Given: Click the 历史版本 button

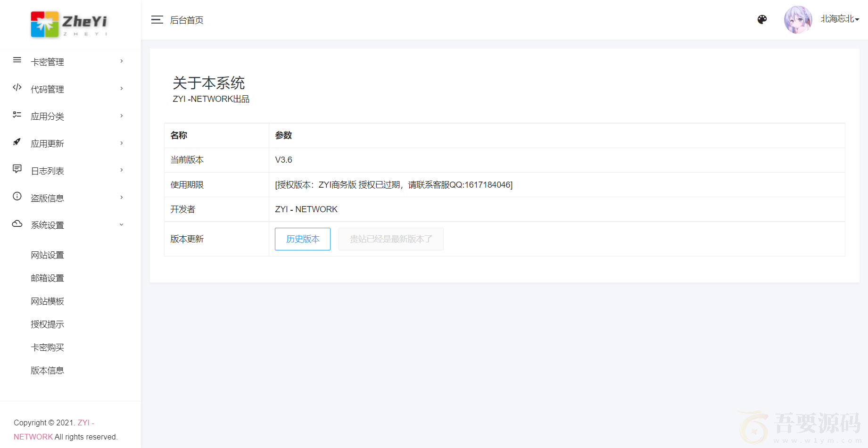Looking at the screenshot, I should coord(303,239).
